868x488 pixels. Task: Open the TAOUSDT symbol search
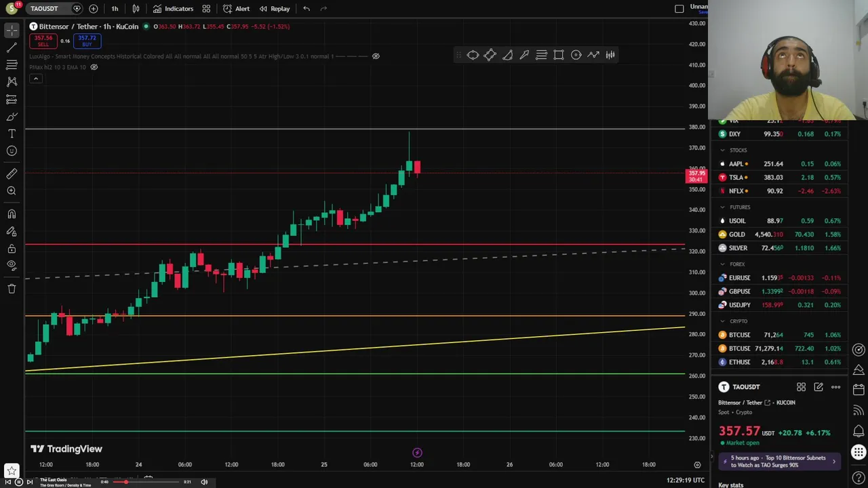[45, 9]
